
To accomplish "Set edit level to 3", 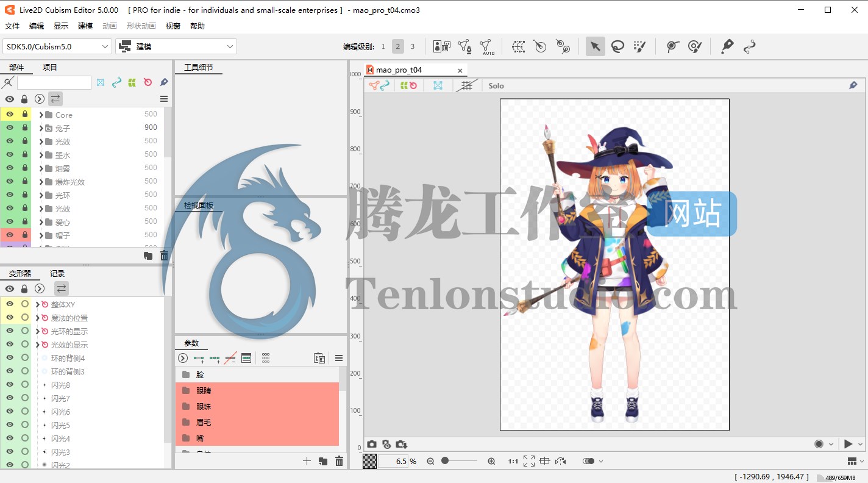I will [x=413, y=46].
